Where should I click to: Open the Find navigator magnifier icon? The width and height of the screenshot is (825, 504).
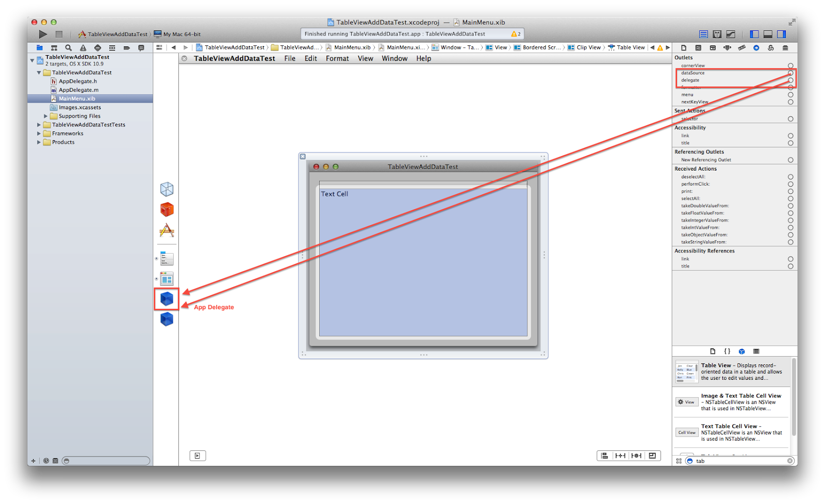(68, 47)
